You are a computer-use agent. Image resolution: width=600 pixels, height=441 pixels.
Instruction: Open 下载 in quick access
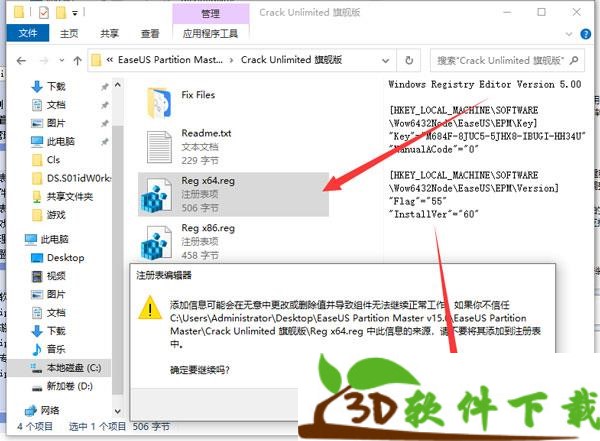point(56,87)
